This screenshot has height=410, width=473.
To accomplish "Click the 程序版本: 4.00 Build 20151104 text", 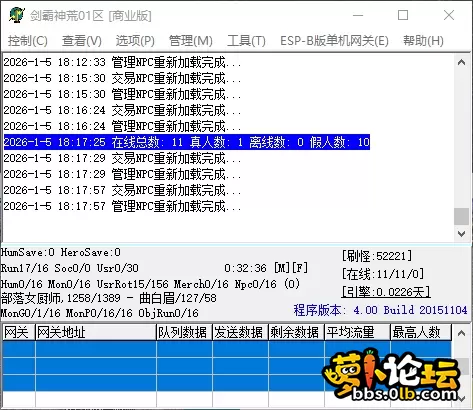I will [380, 310].
